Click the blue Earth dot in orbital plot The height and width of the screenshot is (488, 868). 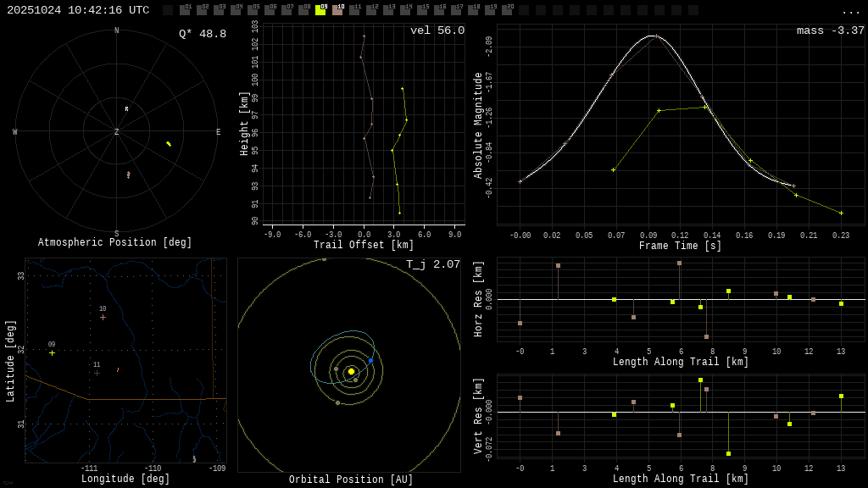370,361
